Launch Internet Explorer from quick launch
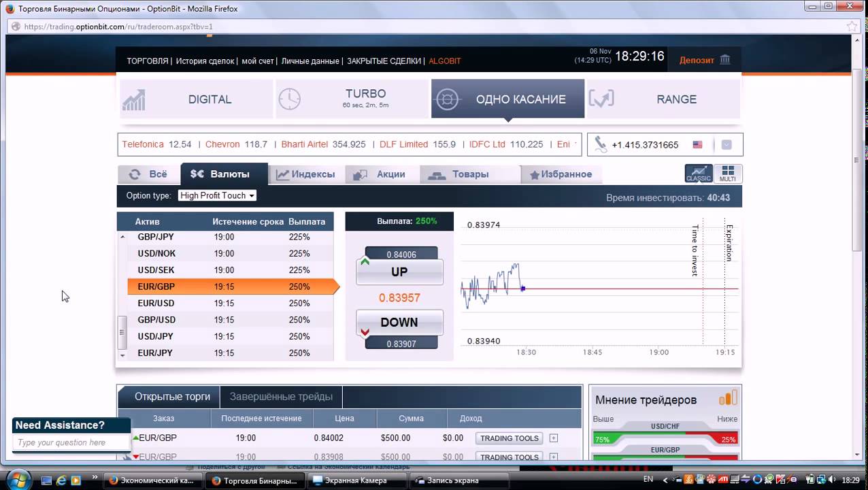Viewport: 868px width, 490px height. point(61,480)
